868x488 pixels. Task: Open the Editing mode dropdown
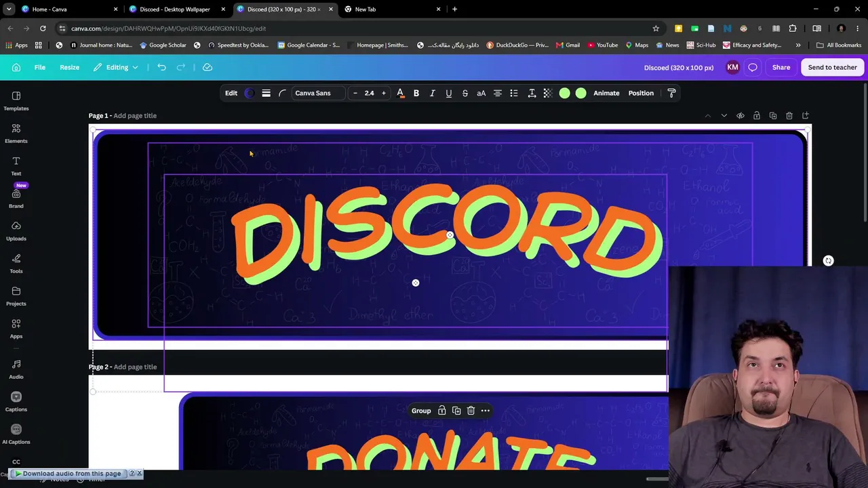(x=116, y=67)
